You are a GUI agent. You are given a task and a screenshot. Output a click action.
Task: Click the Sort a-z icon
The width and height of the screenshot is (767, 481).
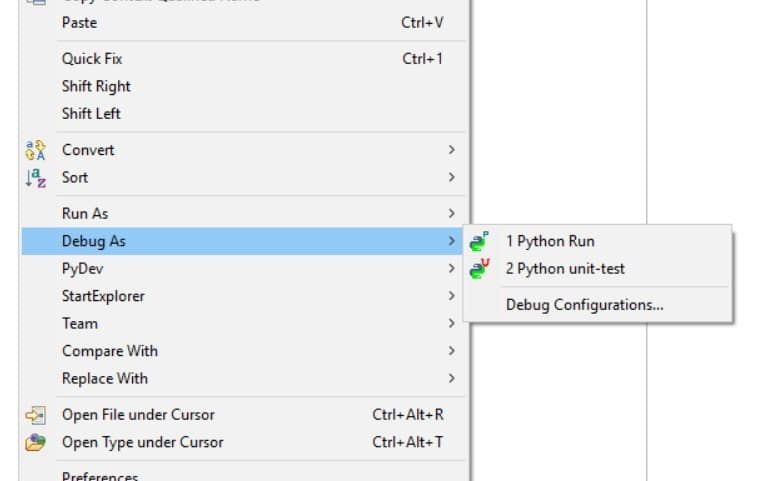pos(35,178)
